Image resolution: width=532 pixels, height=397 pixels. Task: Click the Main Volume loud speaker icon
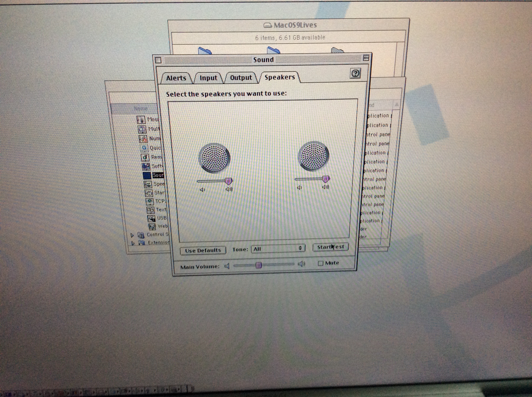(301, 264)
